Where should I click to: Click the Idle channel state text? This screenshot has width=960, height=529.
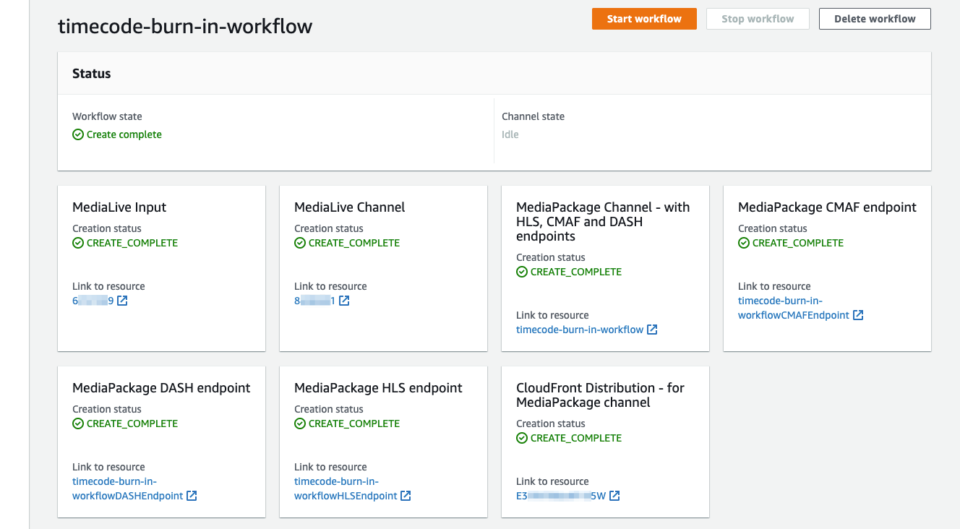510,135
